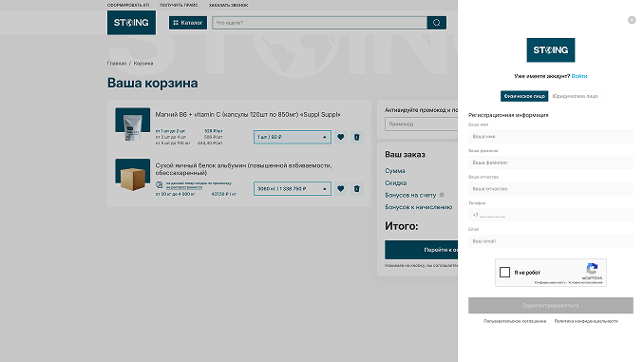Click the reCAPTCHA logo

(x=592, y=269)
